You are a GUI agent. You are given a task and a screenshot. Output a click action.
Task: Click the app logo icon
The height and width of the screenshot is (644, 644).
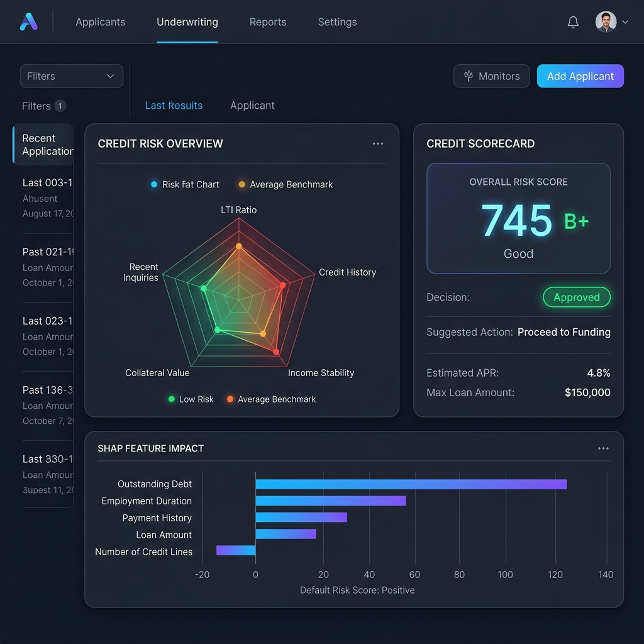pyautogui.click(x=29, y=22)
